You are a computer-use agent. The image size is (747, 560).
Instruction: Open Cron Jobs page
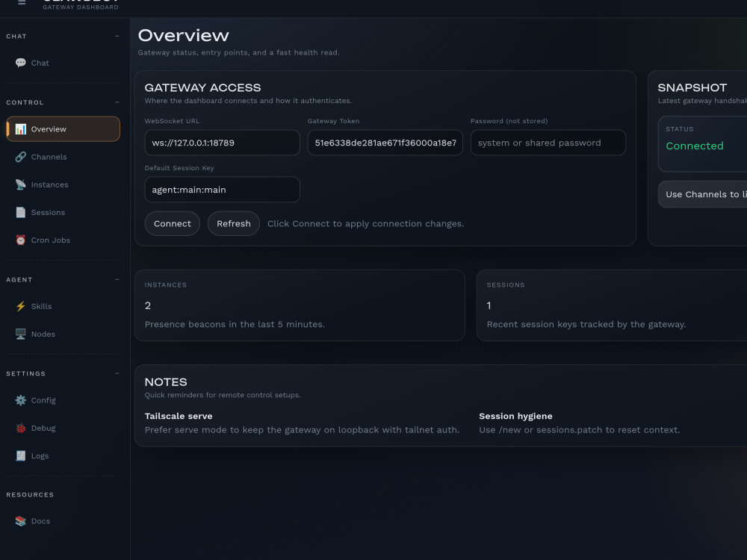pyautogui.click(x=63, y=240)
